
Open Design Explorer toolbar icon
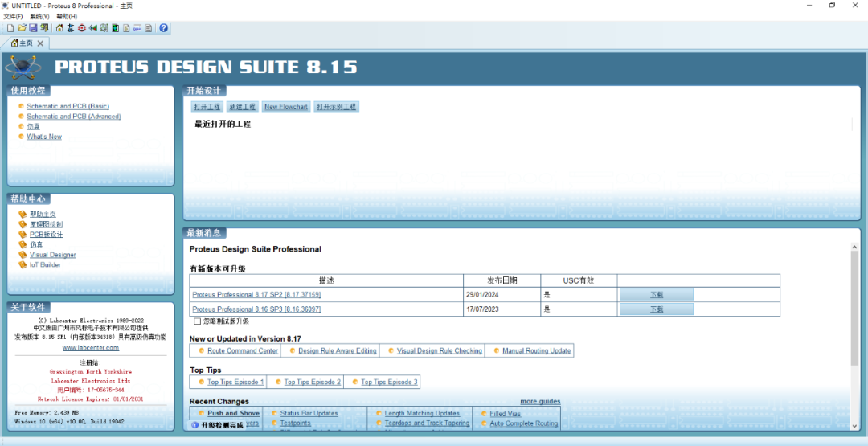point(115,27)
